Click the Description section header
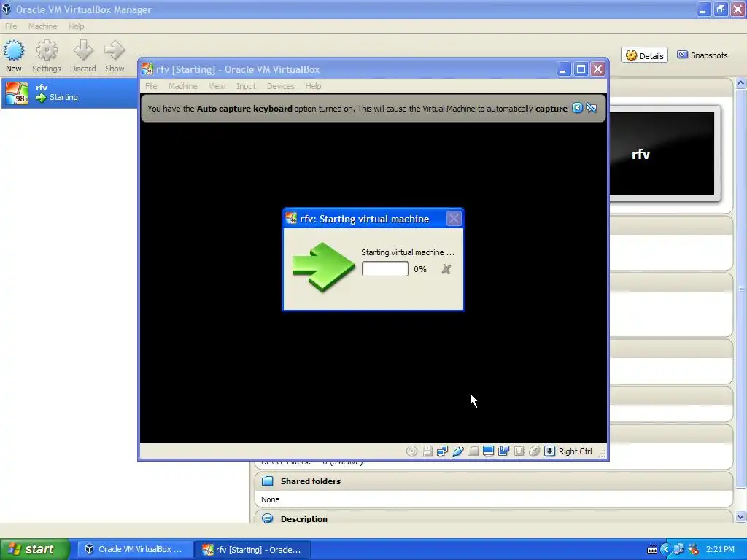The height and width of the screenshot is (560, 747). pos(494,518)
